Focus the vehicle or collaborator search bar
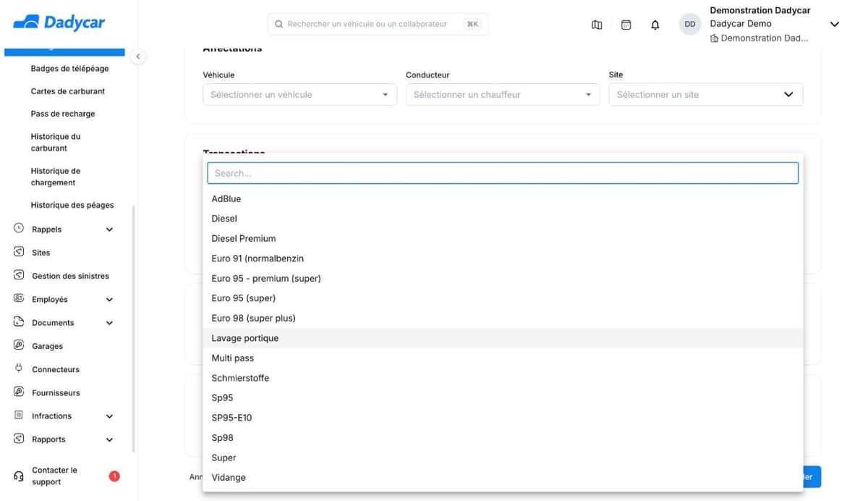 tap(378, 24)
